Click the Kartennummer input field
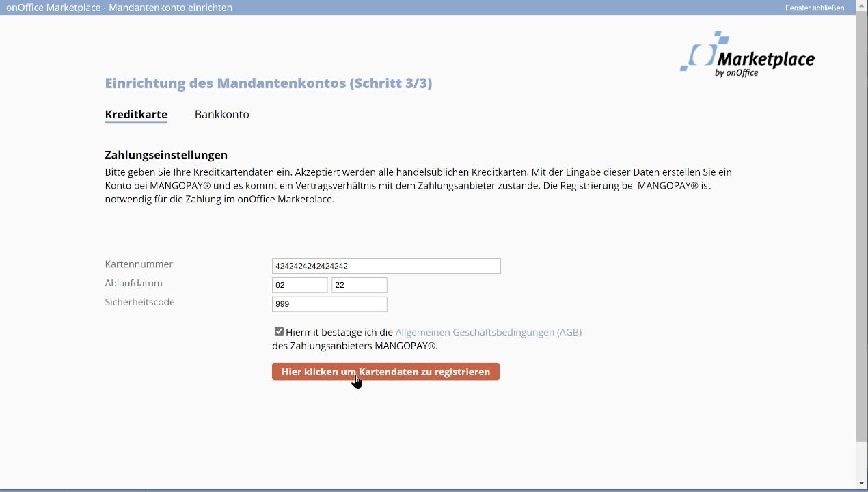The width and height of the screenshot is (868, 492). point(386,266)
